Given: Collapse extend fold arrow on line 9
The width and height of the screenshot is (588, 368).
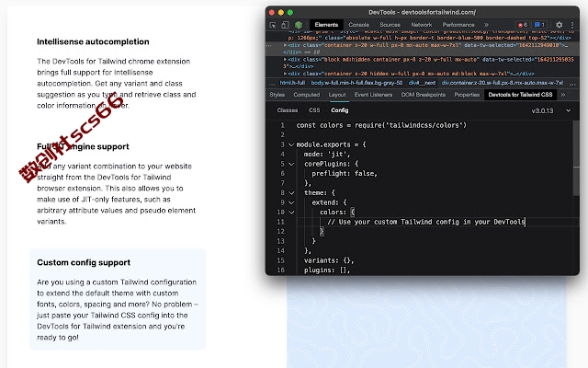Looking at the screenshot, I should click(x=291, y=202).
